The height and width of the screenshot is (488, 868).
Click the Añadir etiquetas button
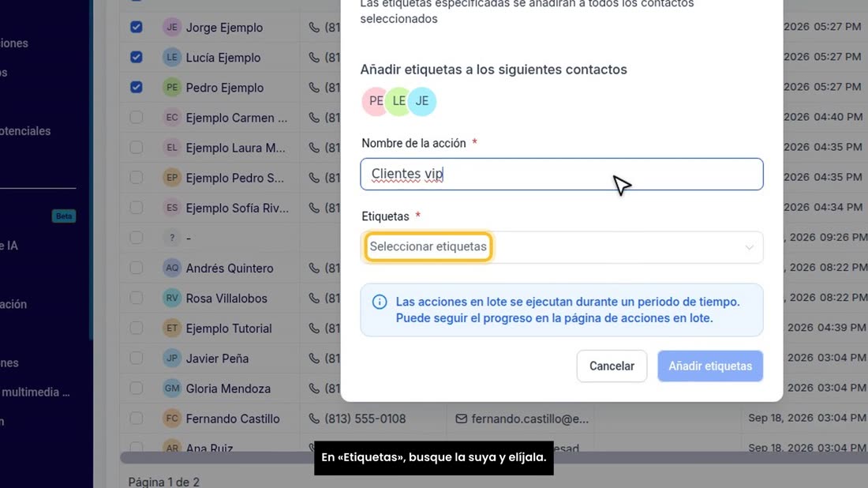[710, 366]
